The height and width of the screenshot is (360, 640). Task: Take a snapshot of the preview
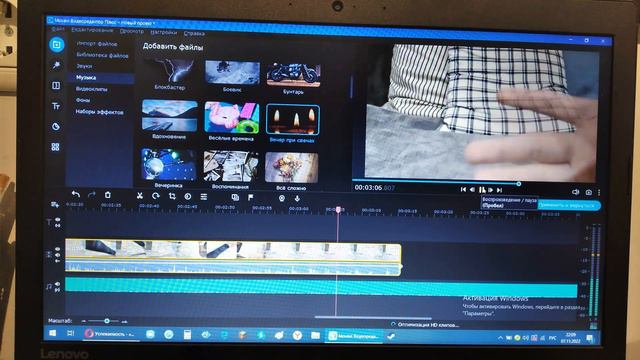[x=588, y=192]
